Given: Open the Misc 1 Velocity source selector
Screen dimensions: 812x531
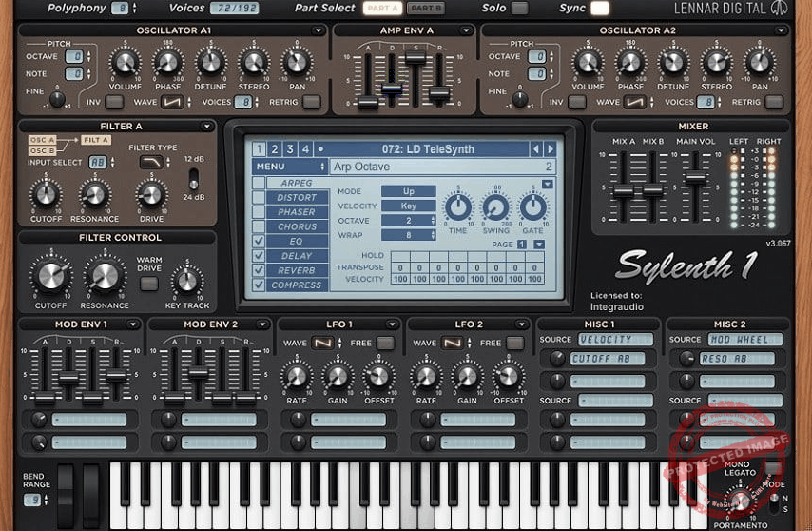Looking at the screenshot, I should tap(616, 340).
